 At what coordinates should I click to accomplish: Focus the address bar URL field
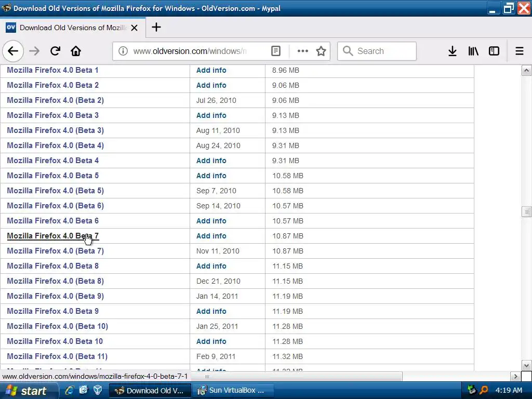click(190, 51)
